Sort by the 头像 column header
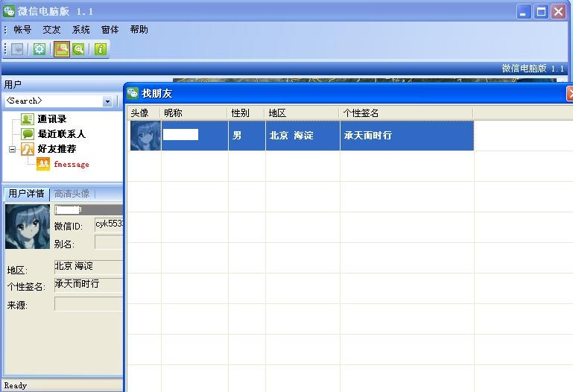Image resolution: width=573 pixels, height=392 pixels. 144,113
